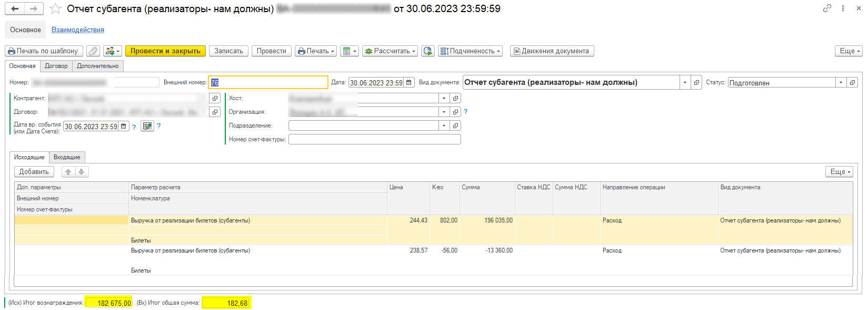Click green edit icon near event date
The image size is (868, 310).
coord(147,127)
